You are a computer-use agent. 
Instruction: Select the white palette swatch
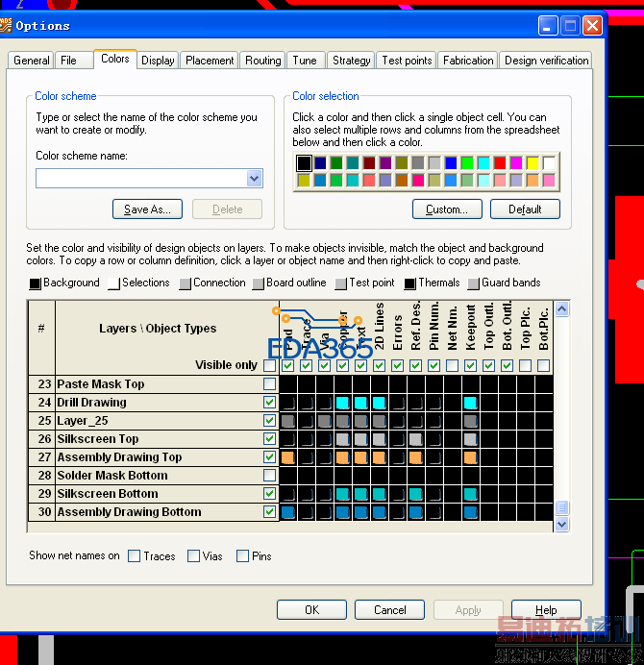549,162
